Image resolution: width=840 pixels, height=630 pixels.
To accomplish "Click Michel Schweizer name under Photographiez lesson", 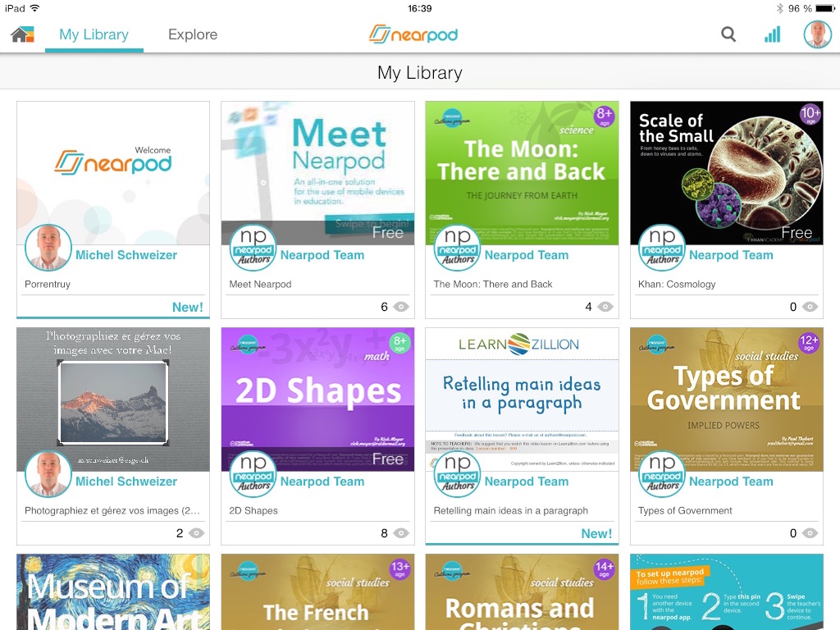I will pyautogui.click(x=126, y=482).
